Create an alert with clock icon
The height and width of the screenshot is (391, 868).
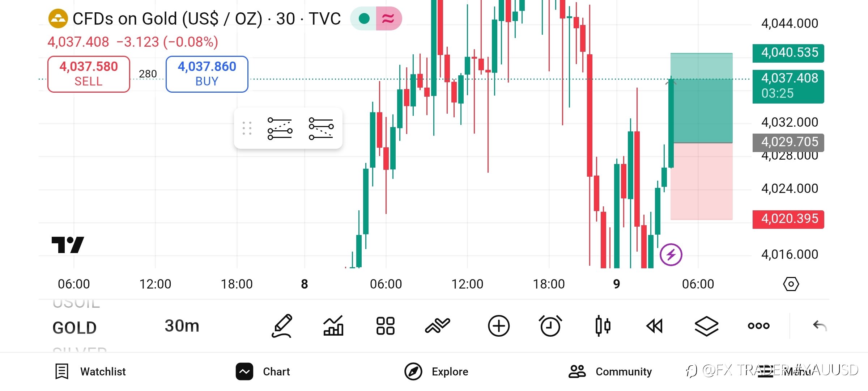click(550, 326)
